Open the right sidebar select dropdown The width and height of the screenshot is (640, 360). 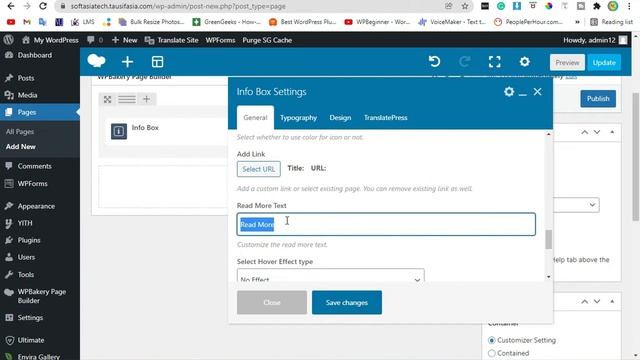(x=576, y=205)
